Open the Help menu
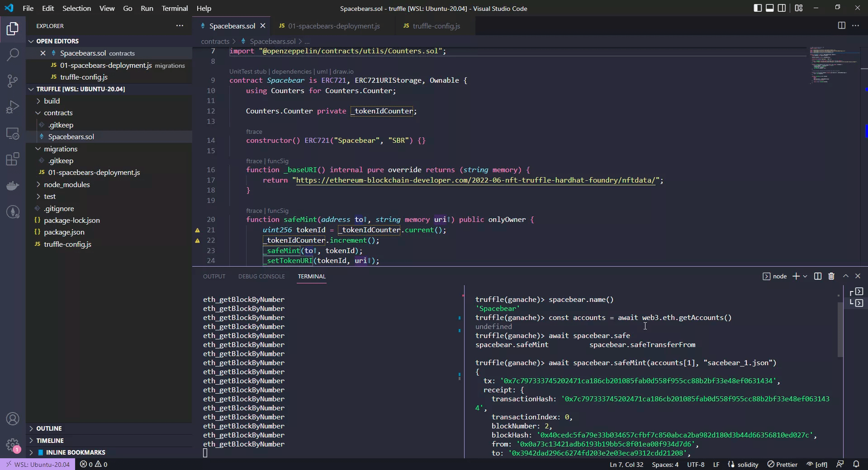Screen dimensions: 868x470 pos(204,8)
